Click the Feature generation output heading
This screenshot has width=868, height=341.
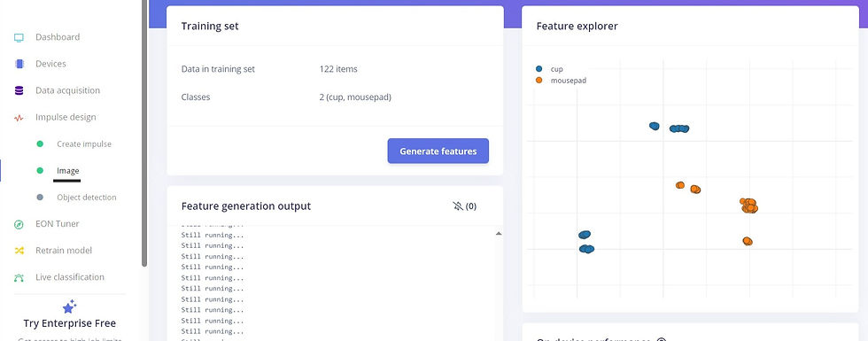pos(246,205)
